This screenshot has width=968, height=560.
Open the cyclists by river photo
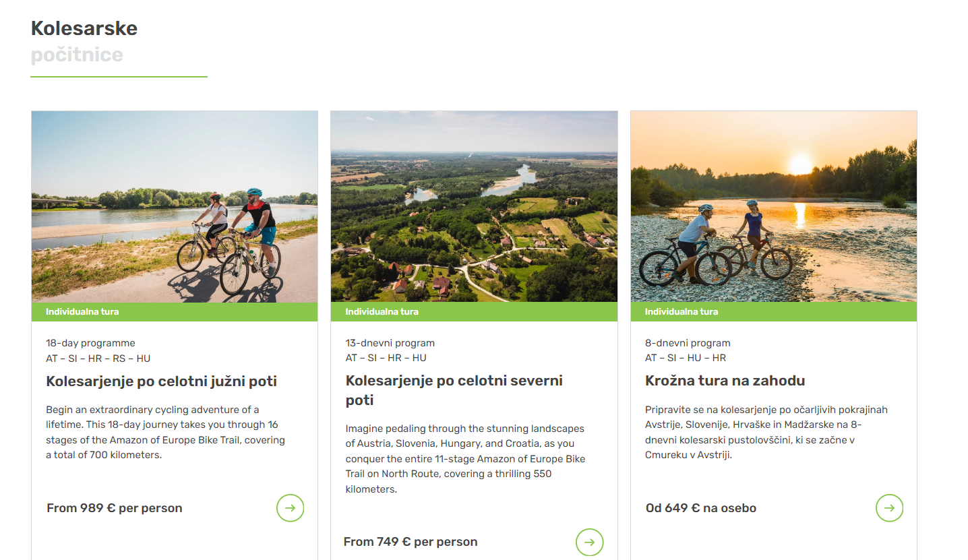tap(175, 207)
